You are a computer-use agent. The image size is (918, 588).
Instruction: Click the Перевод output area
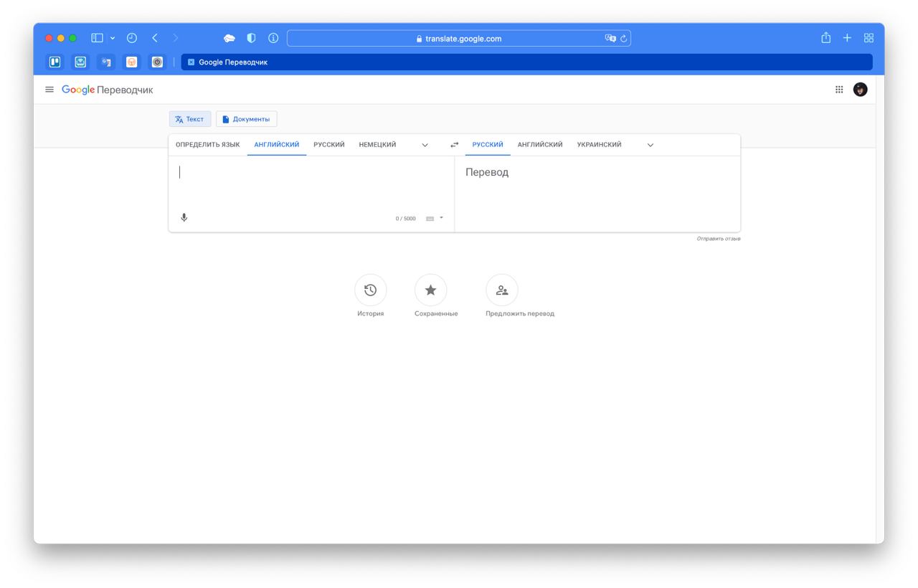click(x=597, y=194)
